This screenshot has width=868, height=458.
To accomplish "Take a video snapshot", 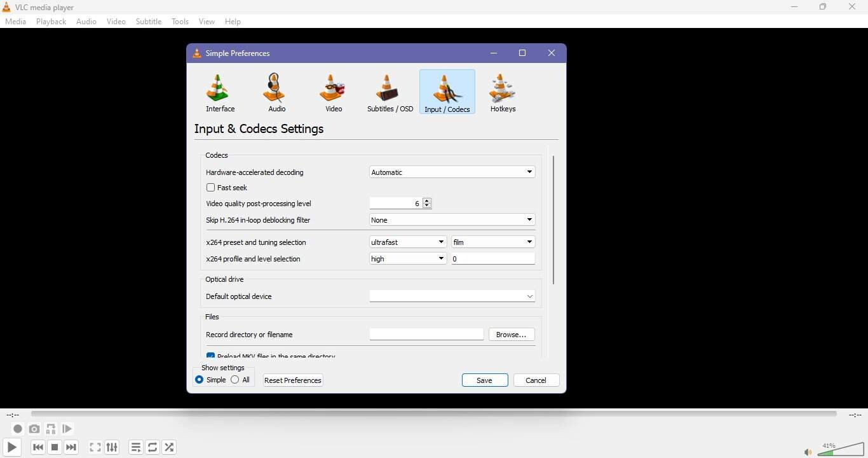I will [34, 429].
